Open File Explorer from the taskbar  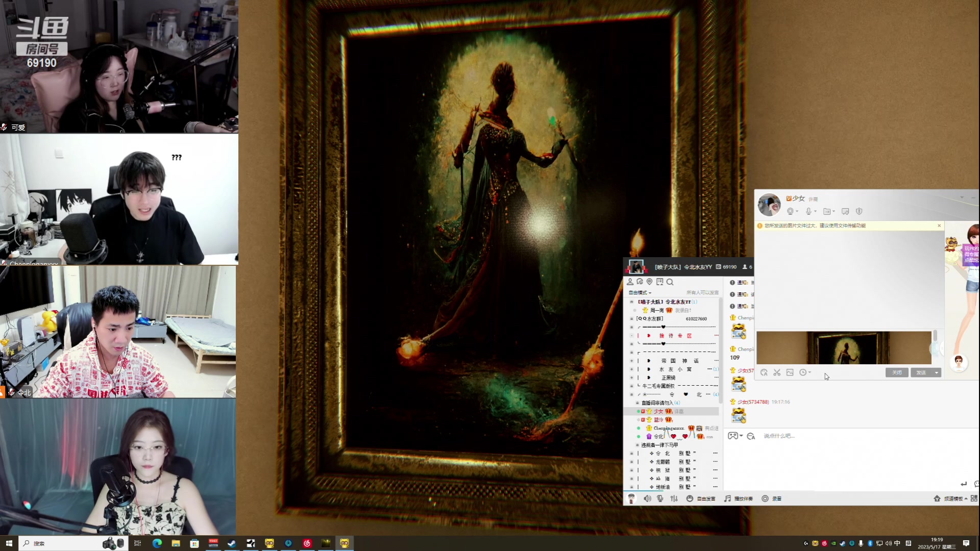coord(176,543)
